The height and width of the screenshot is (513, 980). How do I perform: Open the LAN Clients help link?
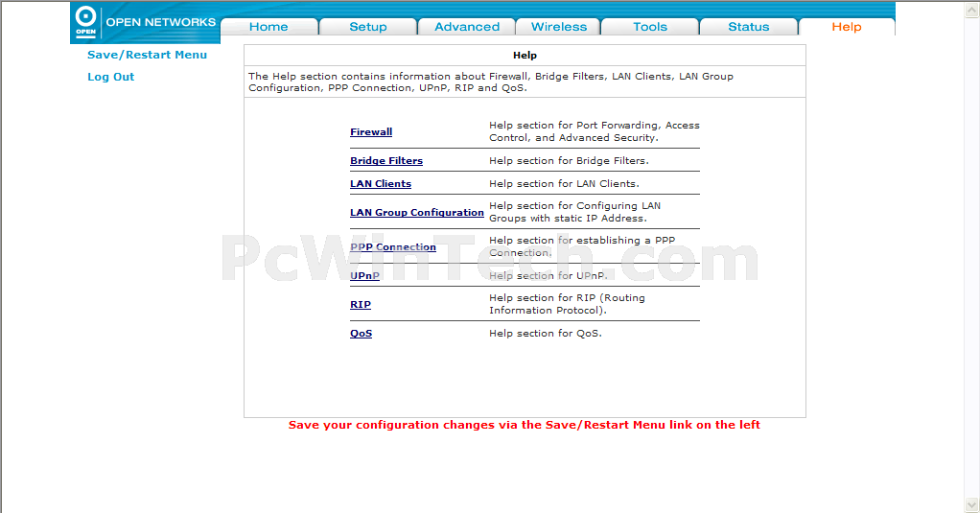(381, 184)
